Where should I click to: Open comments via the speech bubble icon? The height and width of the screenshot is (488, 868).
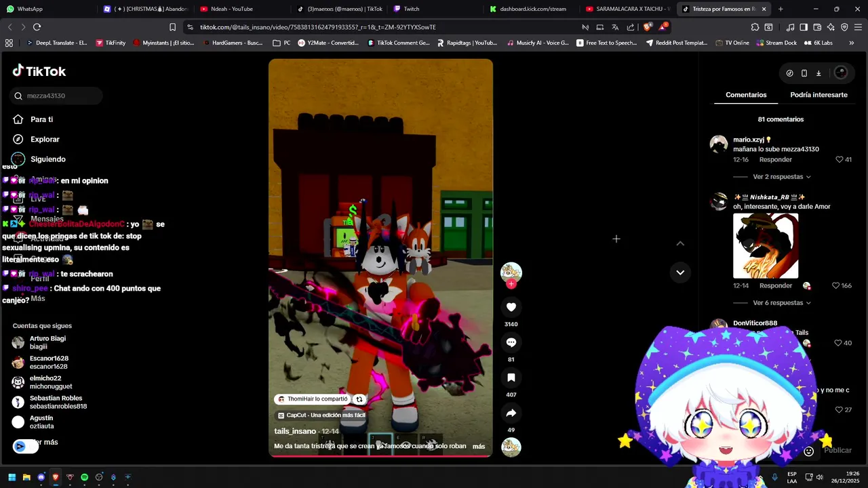511,342
